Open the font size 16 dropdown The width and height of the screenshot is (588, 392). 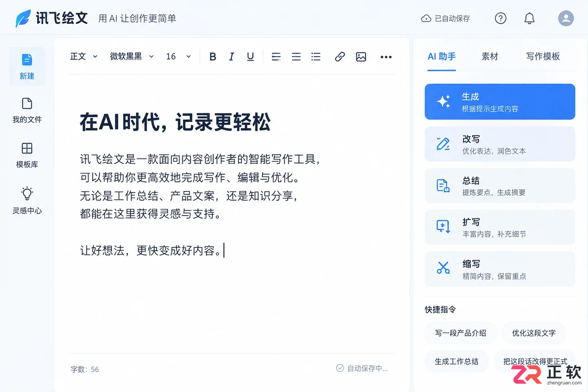click(178, 56)
